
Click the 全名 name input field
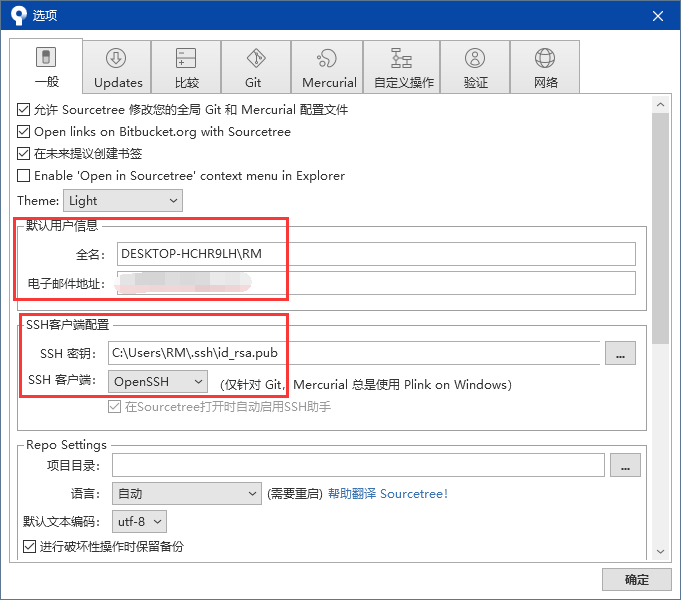click(x=376, y=254)
